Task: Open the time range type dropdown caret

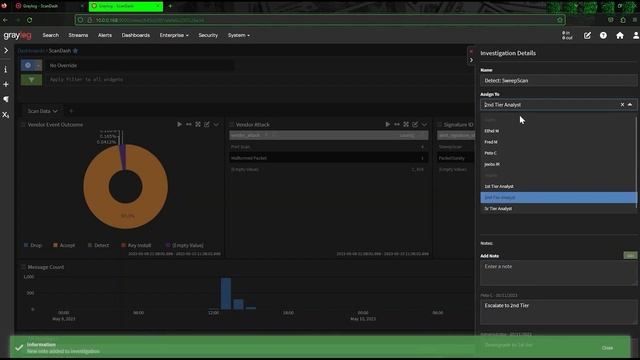Action: tap(38, 65)
